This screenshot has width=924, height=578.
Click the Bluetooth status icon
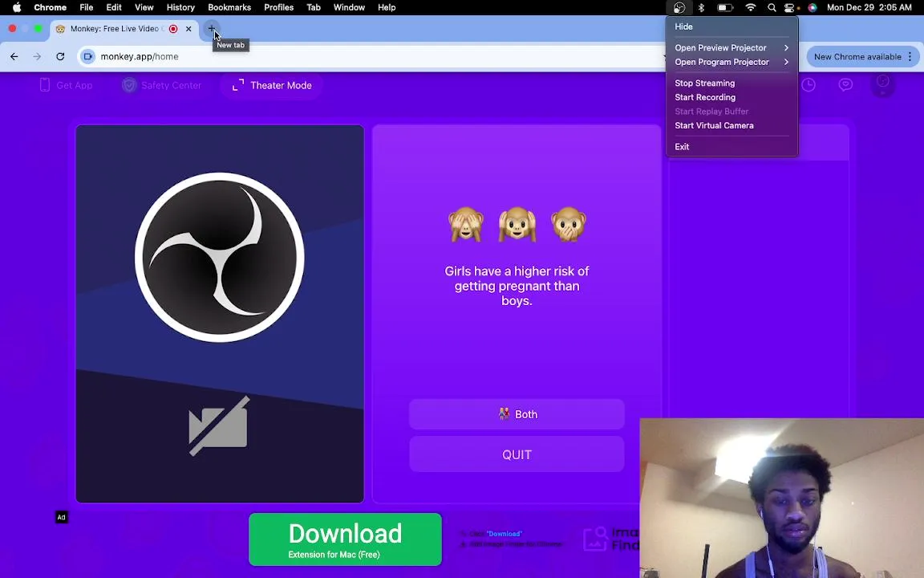point(701,8)
